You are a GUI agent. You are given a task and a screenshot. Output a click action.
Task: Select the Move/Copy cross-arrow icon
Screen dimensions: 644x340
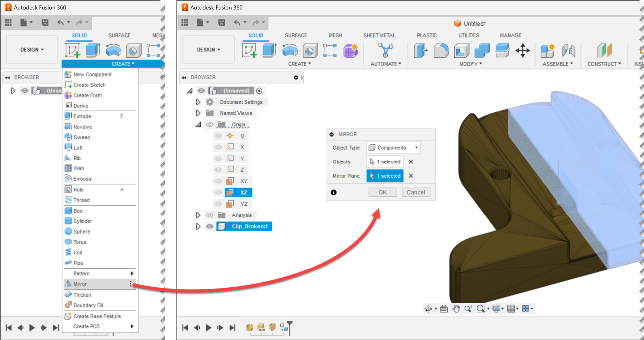coord(523,50)
